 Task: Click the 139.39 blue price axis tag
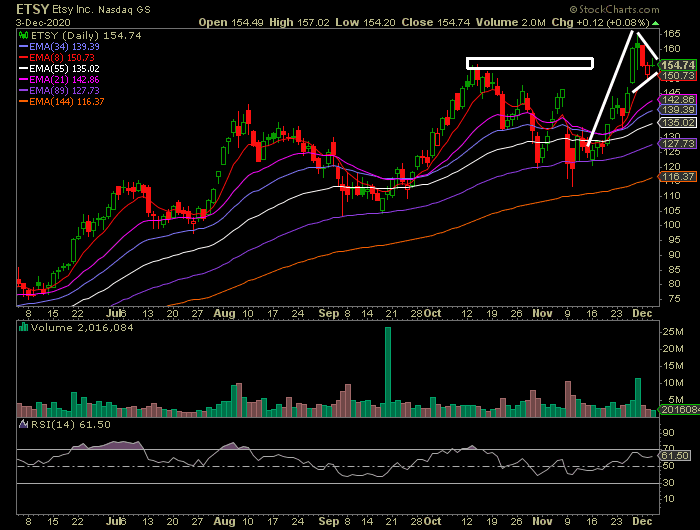(x=678, y=110)
